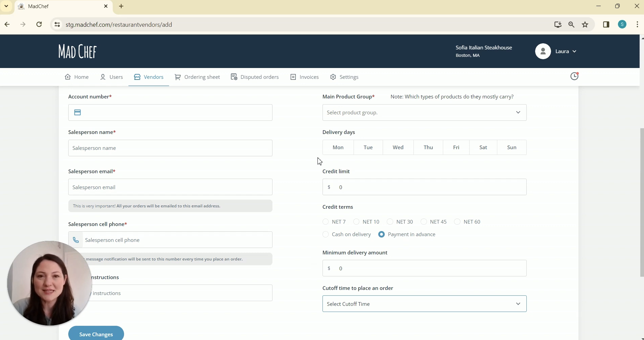The height and width of the screenshot is (340, 644).
Task: Toggle Sat delivery day
Action: [484, 148]
